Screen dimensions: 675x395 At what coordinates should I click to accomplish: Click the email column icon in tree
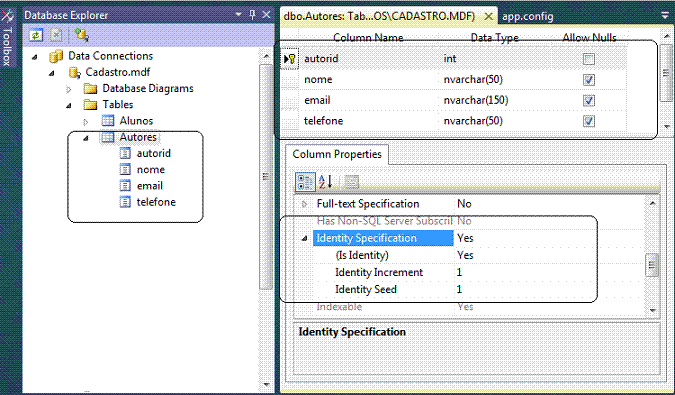pos(125,186)
